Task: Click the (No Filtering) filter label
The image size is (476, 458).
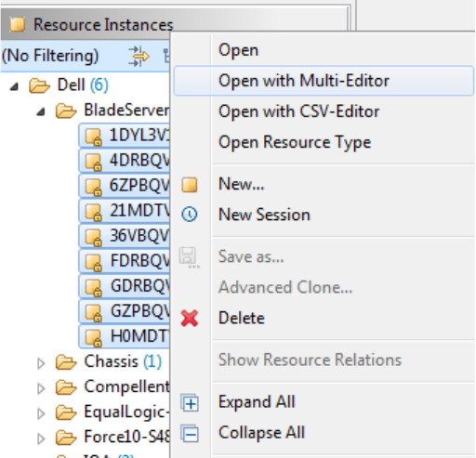Action: 50,56
